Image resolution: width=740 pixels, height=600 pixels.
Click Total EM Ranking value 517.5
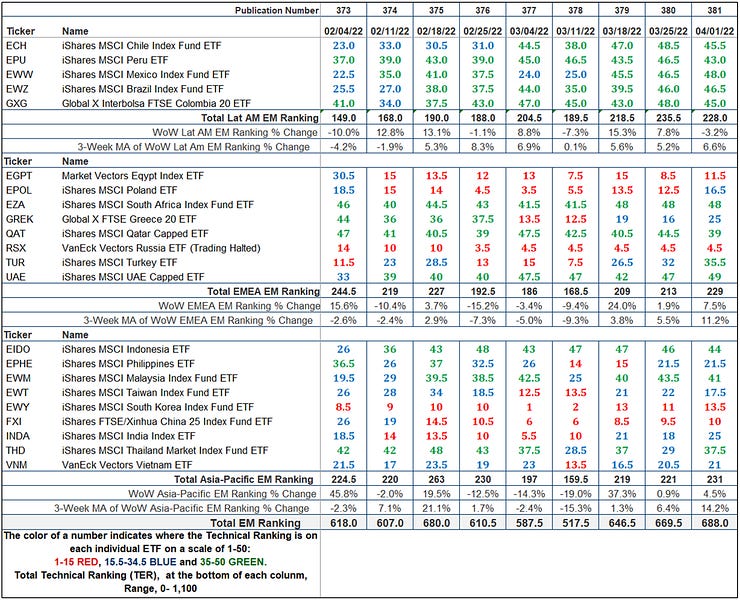pyautogui.click(x=576, y=523)
